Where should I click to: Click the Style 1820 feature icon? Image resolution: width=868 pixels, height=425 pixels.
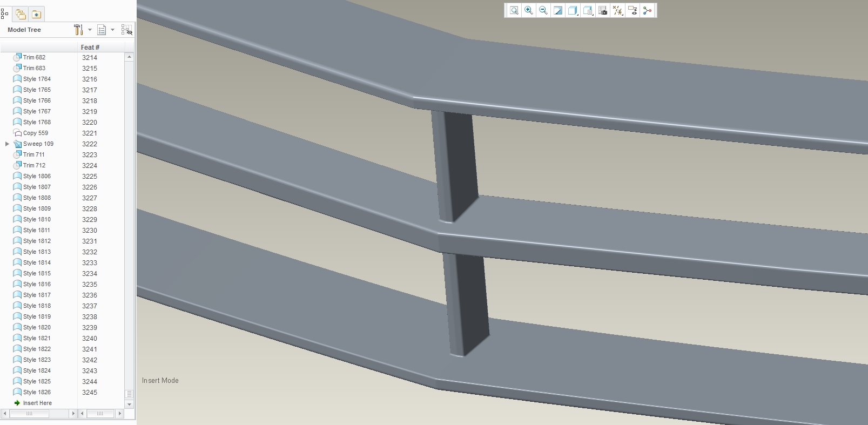[17, 327]
